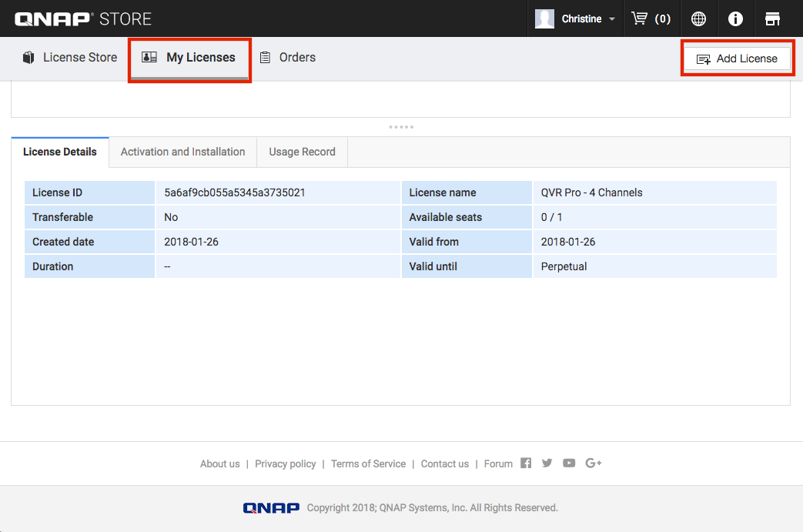Click the Transferable value No

coord(171,217)
